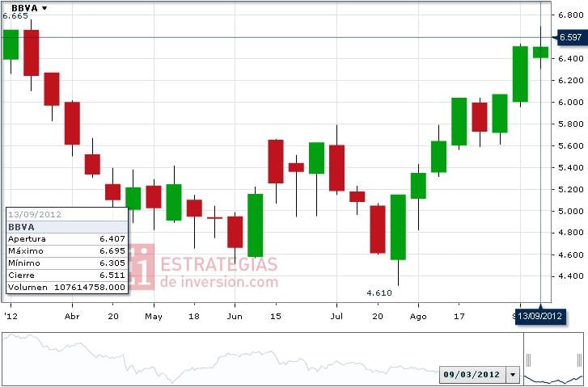
Task: Open the BBVA symbol dropdown
Action: [x=44, y=8]
